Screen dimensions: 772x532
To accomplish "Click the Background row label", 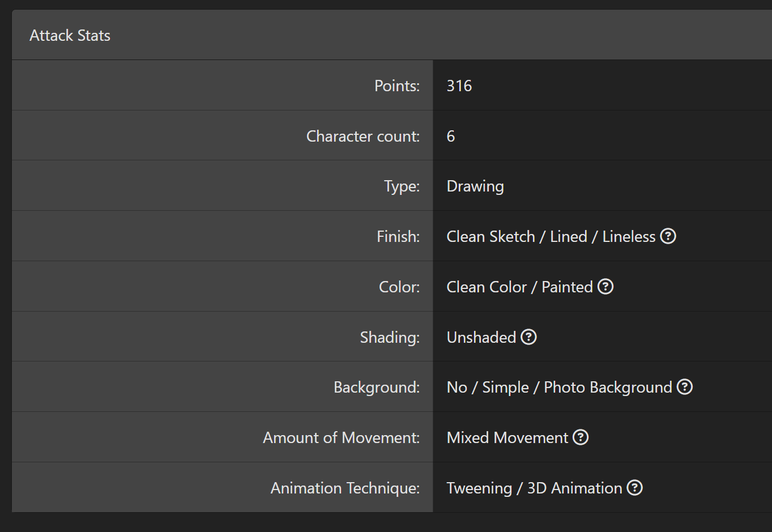I will 377,388.
